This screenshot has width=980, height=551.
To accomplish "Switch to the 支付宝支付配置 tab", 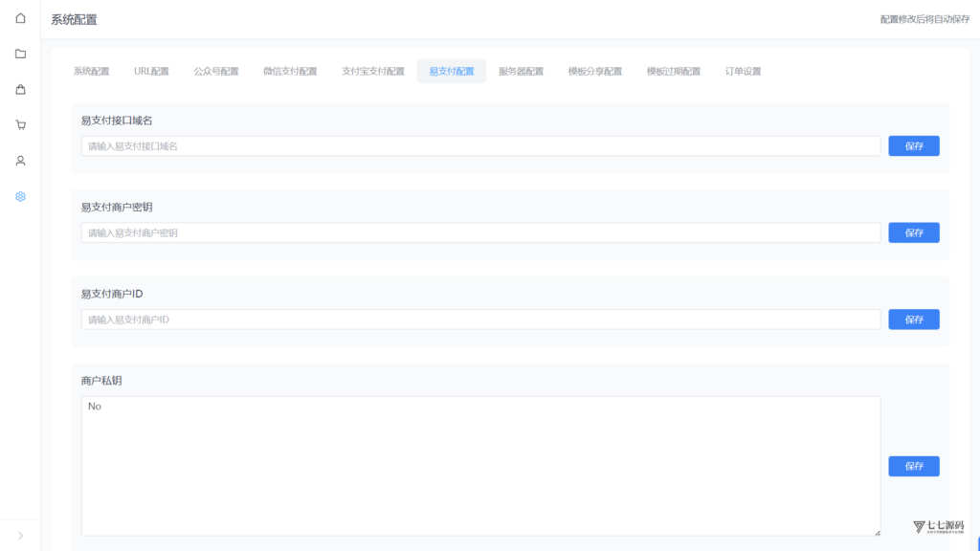I will coord(373,71).
